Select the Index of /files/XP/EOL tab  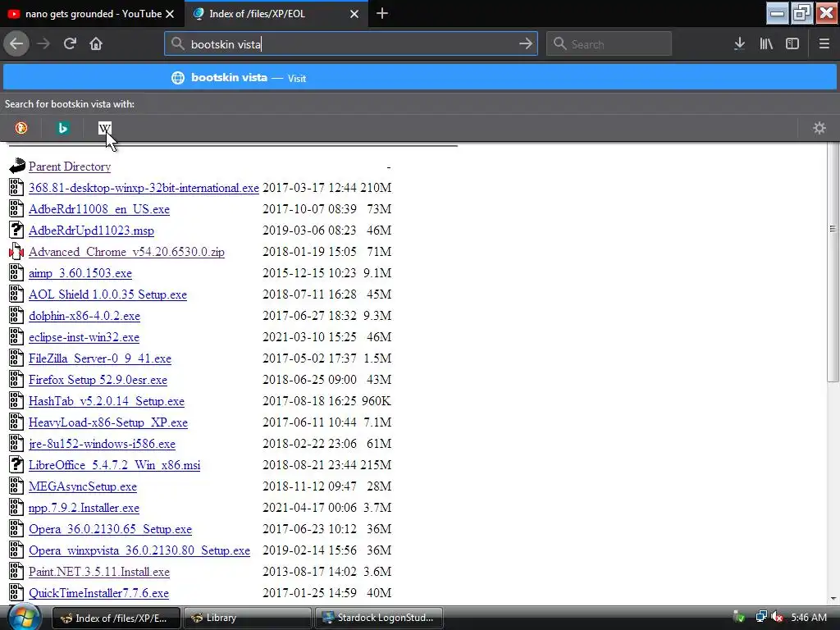276,14
